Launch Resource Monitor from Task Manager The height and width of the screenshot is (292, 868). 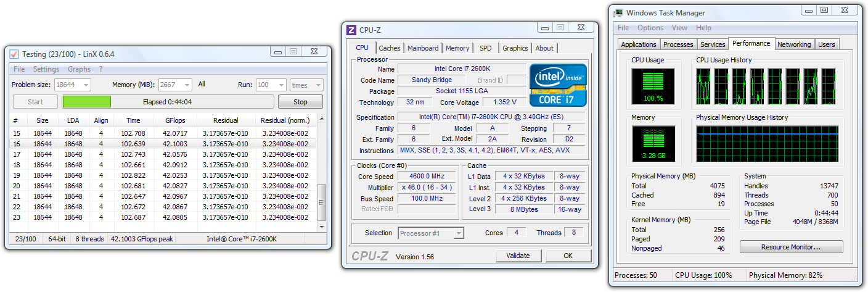[791, 247]
